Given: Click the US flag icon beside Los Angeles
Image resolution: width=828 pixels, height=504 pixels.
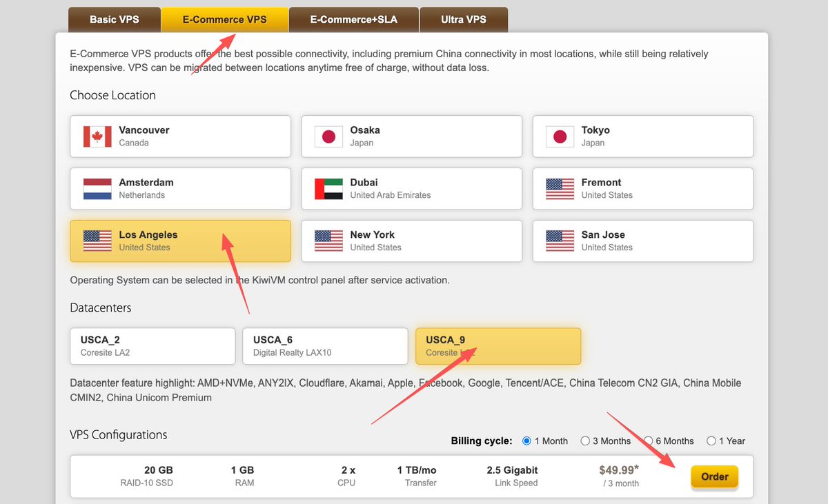Looking at the screenshot, I should click(x=97, y=241).
